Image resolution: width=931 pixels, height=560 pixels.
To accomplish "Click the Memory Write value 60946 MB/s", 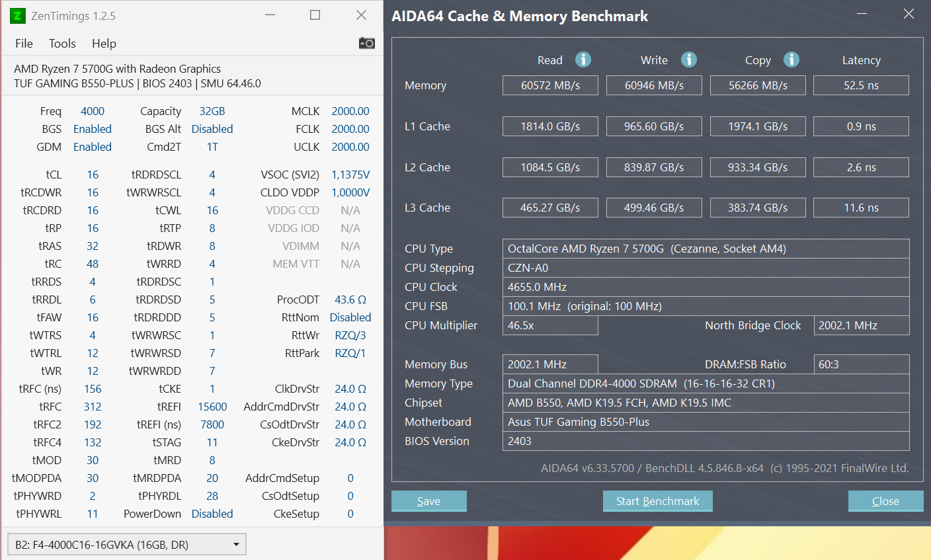I will 654,85.
